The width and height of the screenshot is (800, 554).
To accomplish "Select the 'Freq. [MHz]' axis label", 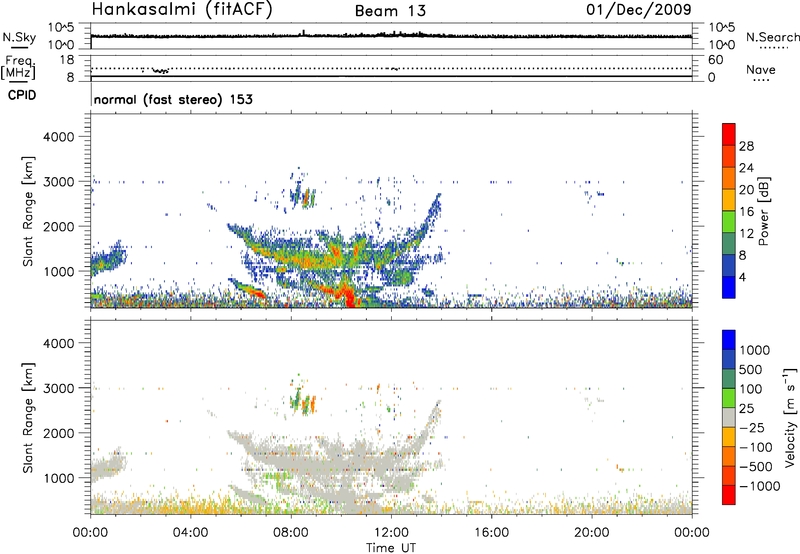I will (x=18, y=67).
